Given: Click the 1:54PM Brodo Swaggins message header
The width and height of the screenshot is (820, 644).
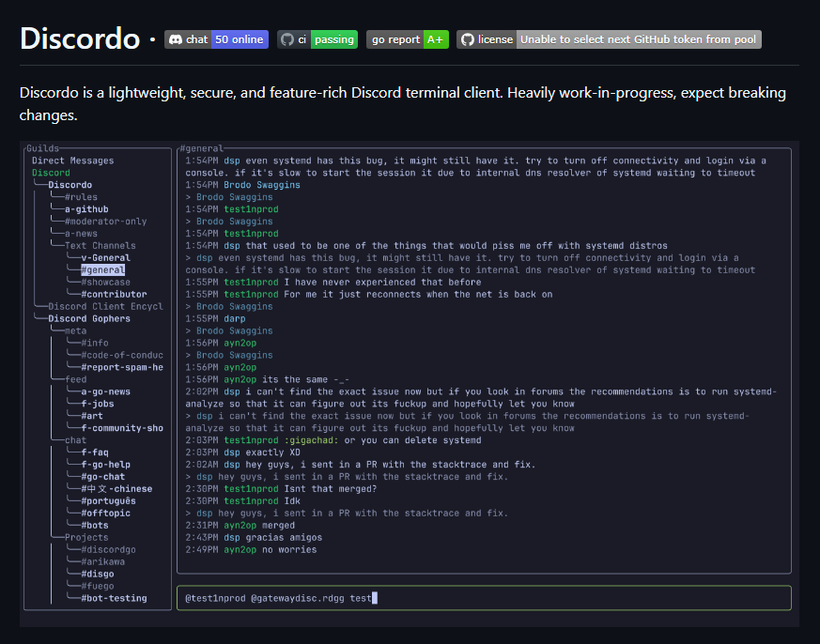Looking at the screenshot, I should 242,185.
